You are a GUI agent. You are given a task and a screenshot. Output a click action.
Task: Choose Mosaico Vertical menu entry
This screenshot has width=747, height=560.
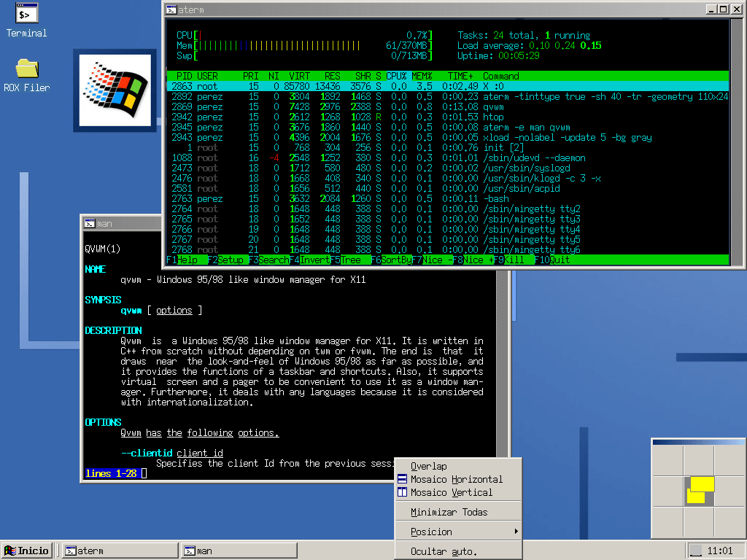pos(458,492)
